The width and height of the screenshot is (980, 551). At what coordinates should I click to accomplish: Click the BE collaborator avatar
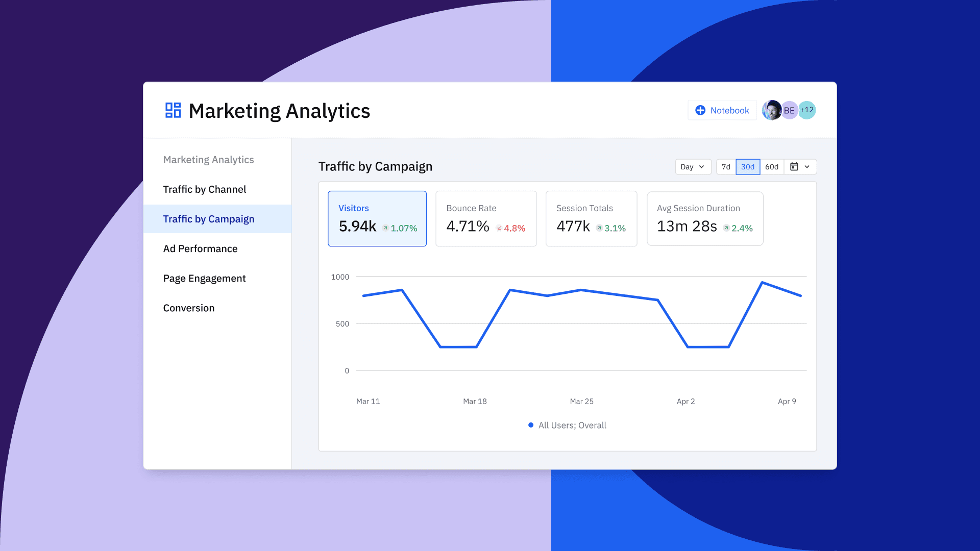point(789,110)
